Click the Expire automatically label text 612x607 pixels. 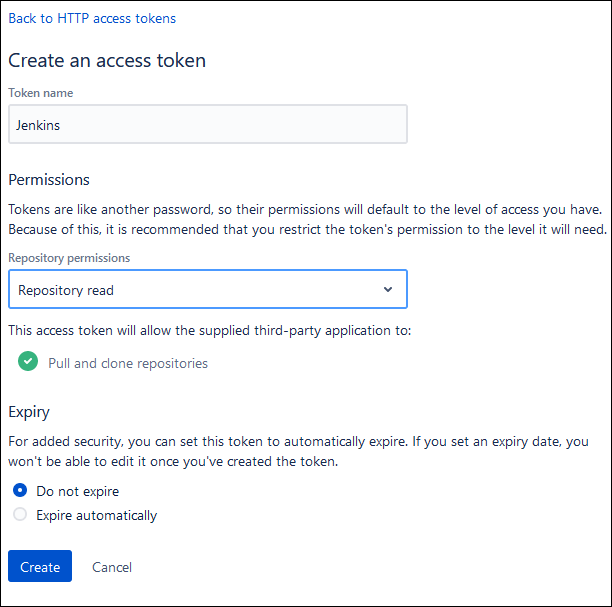click(97, 515)
